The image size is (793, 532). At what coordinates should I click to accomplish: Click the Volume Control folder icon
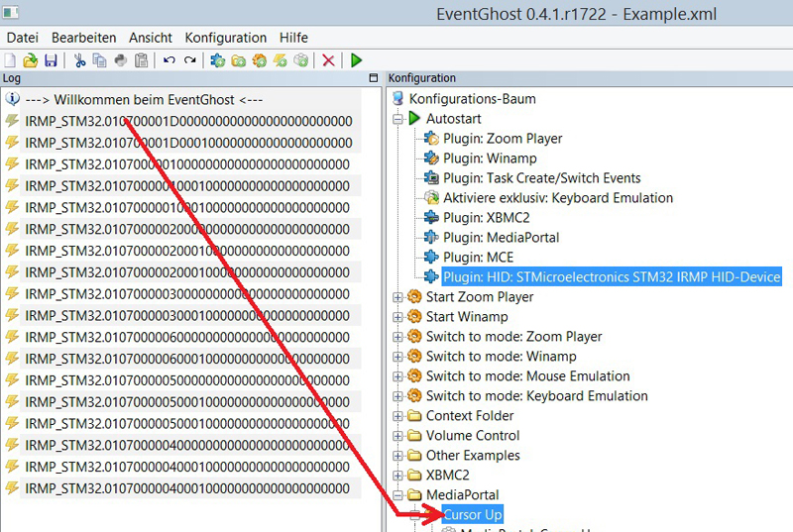(414, 436)
